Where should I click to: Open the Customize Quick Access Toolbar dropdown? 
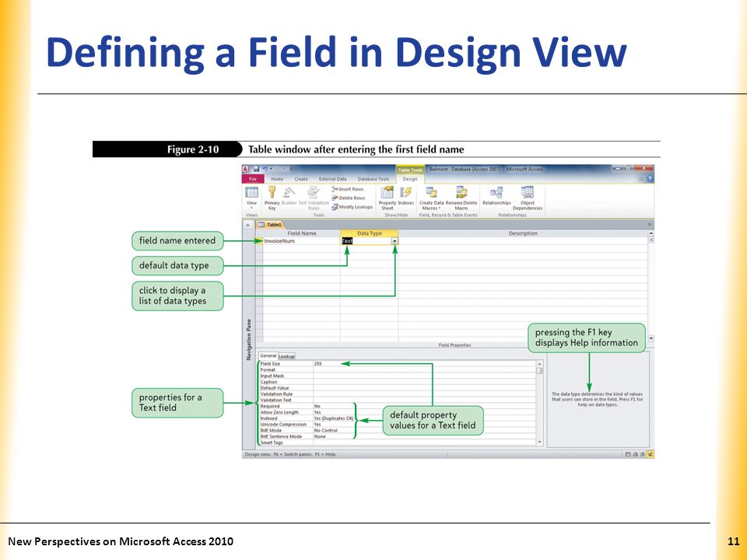(x=290, y=169)
